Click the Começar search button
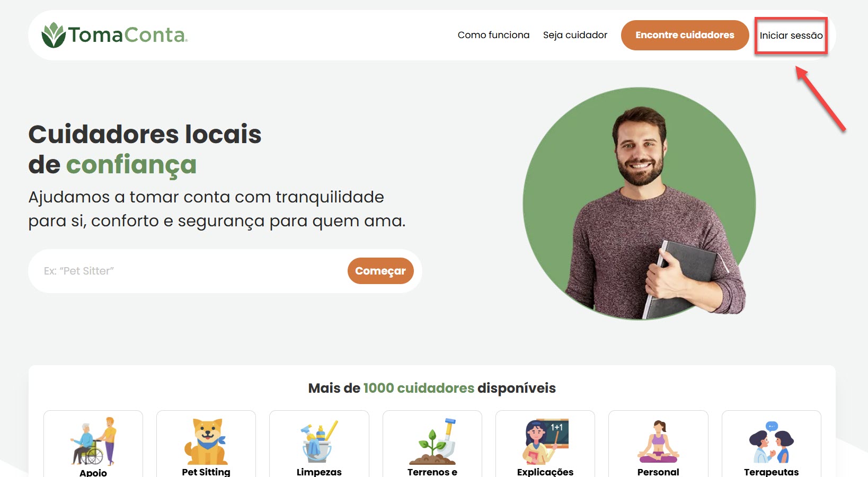The image size is (868, 477). pos(380,271)
